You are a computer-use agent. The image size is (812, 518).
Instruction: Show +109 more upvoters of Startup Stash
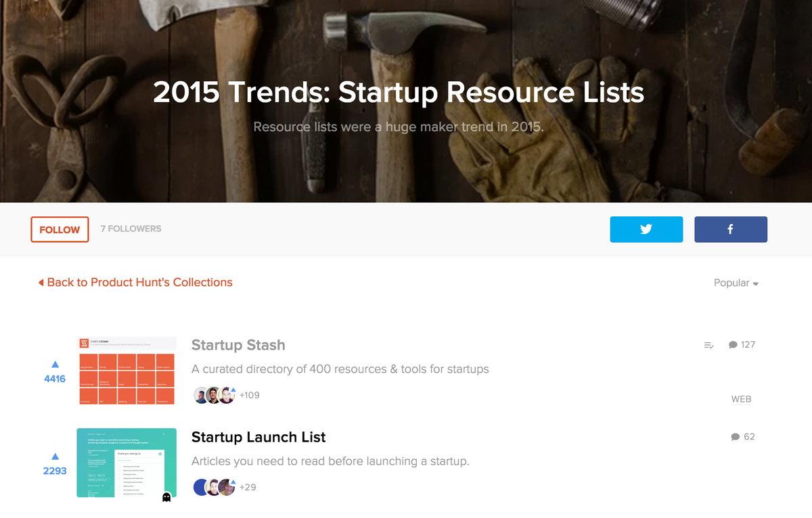(x=250, y=395)
